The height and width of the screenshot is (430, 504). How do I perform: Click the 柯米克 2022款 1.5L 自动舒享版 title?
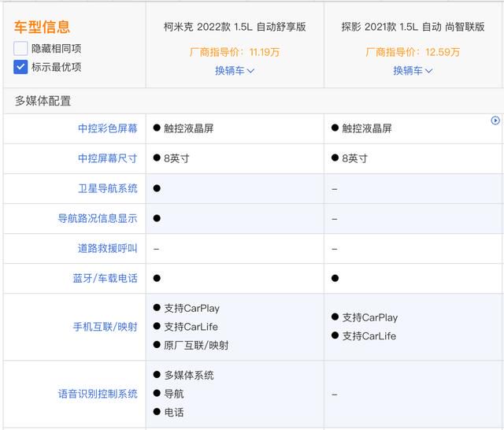[x=235, y=27]
